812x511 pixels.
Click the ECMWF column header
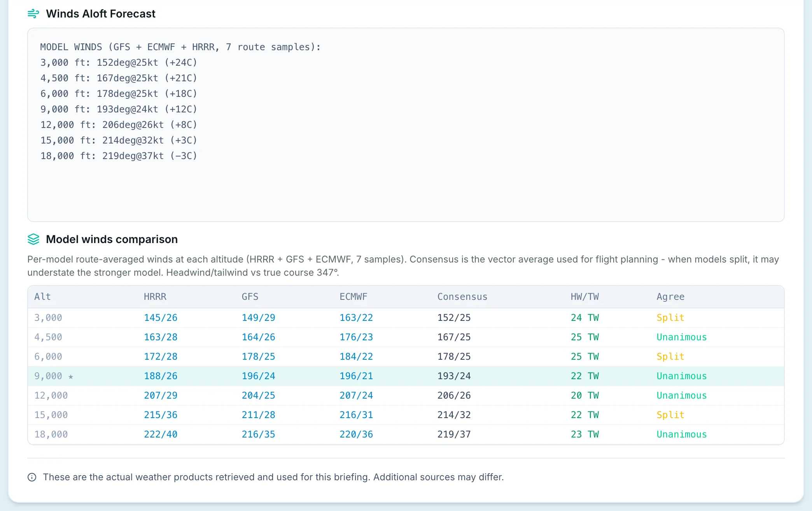click(x=353, y=297)
